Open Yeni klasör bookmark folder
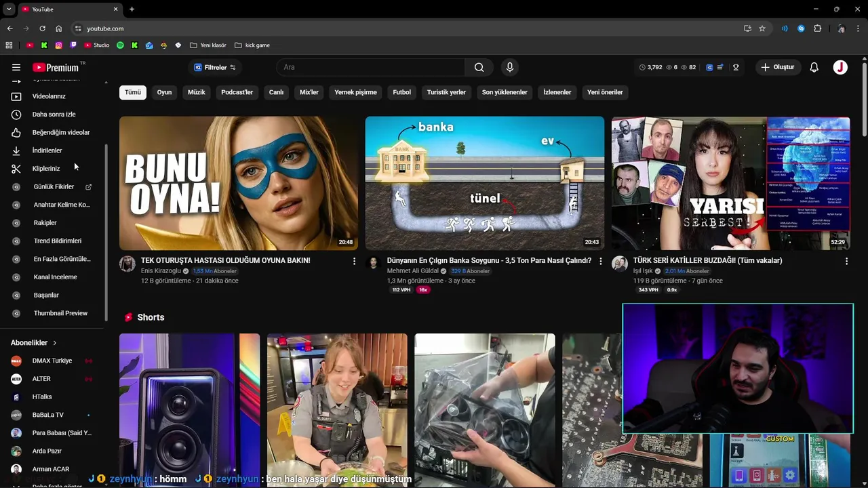Image resolution: width=868 pixels, height=488 pixels. coord(208,45)
